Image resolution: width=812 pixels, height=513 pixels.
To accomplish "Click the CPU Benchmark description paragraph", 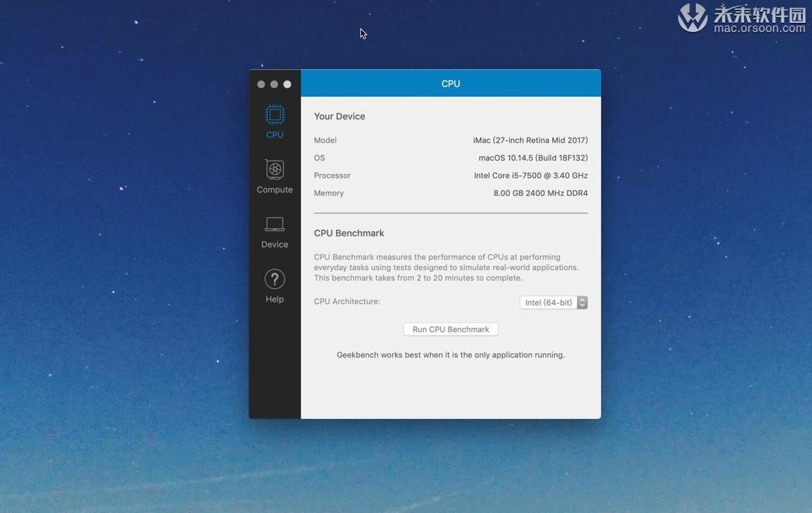I will tap(447, 267).
